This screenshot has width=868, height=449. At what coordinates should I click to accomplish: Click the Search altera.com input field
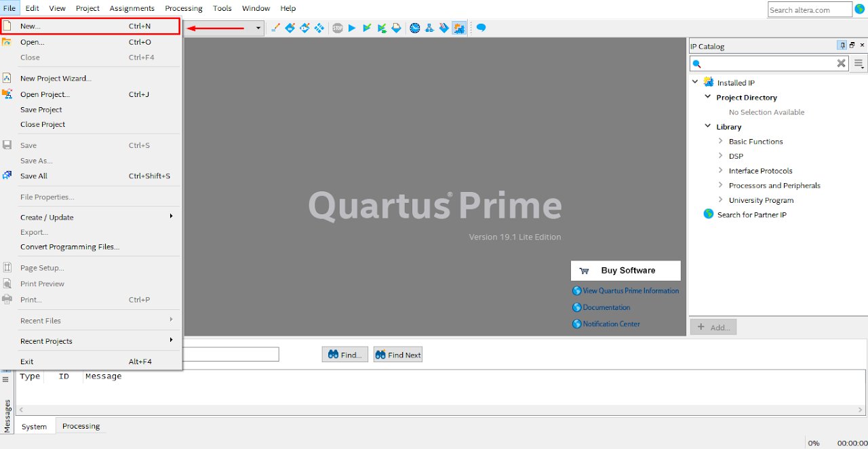809,9
